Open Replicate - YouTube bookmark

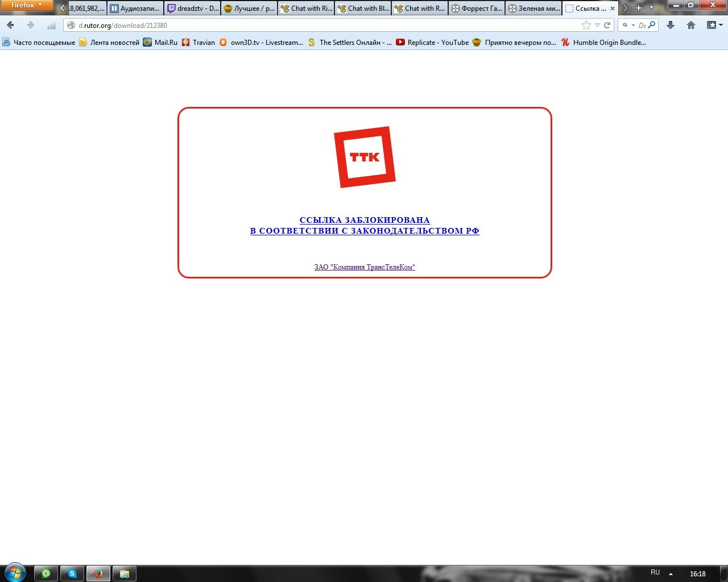point(433,42)
